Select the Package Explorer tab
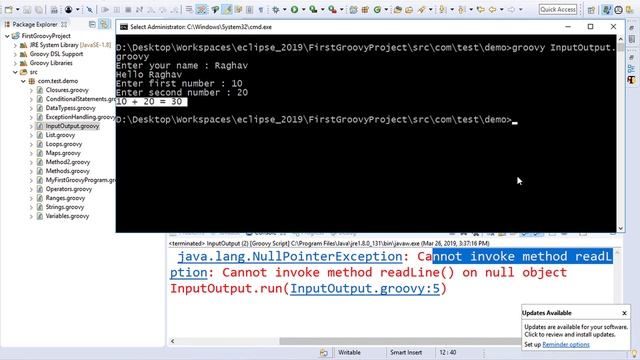640x360 pixels. [x=36, y=24]
